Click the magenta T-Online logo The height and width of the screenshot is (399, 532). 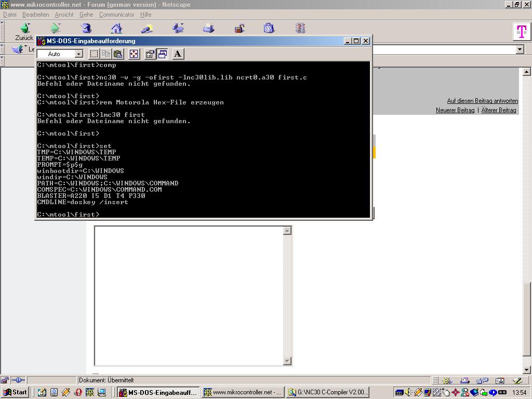tap(521, 32)
